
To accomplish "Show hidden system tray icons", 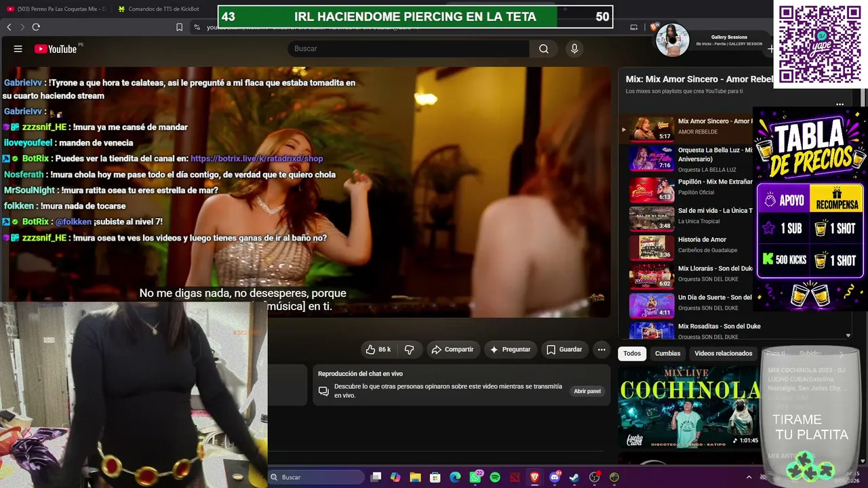I will coord(749,477).
